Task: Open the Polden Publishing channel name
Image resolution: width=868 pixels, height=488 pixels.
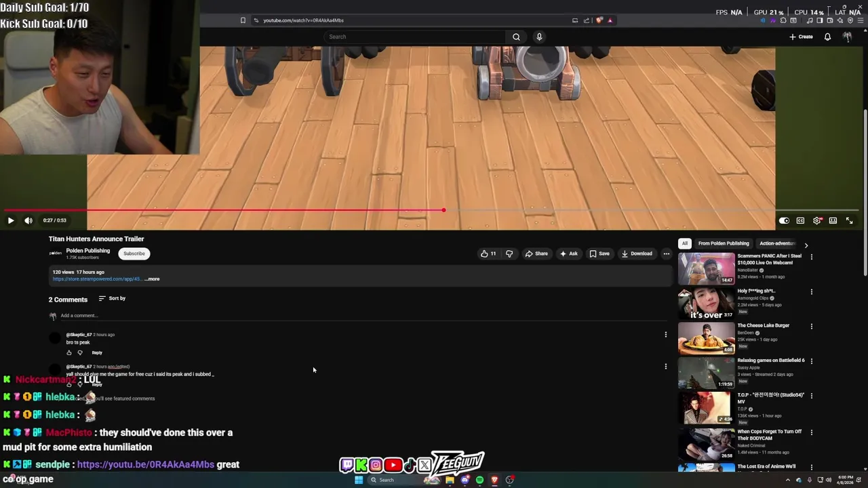Action: coord(87,251)
